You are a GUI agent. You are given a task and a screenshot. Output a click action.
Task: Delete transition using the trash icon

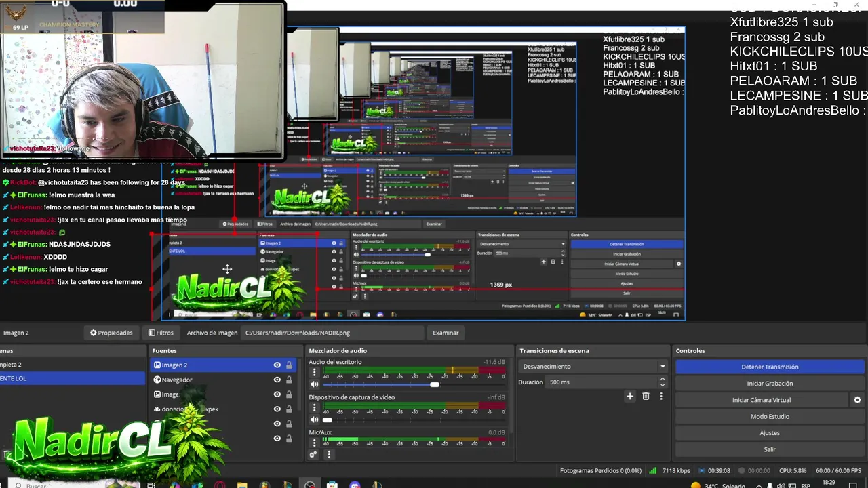(x=646, y=396)
